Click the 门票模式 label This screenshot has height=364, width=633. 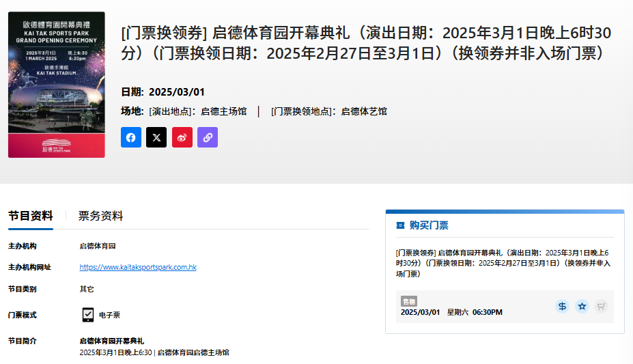[x=23, y=315]
